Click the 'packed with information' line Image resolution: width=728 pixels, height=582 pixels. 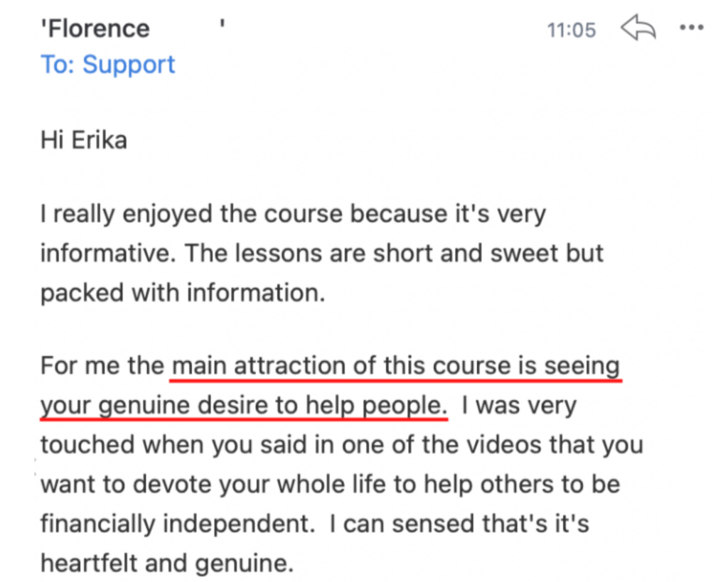coord(181,291)
